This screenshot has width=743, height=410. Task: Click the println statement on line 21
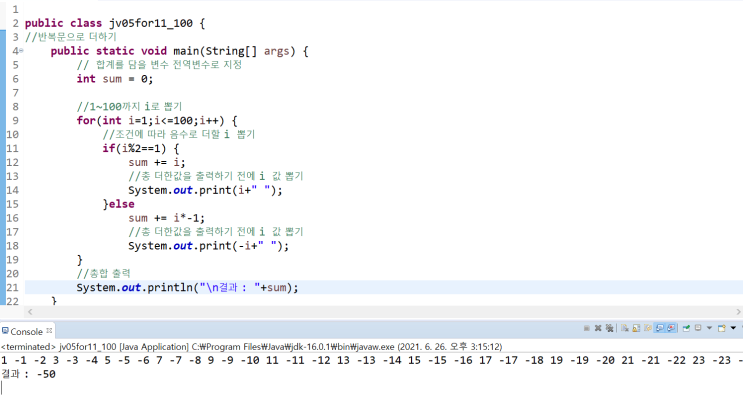pyautogui.click(x=187, y=287)
